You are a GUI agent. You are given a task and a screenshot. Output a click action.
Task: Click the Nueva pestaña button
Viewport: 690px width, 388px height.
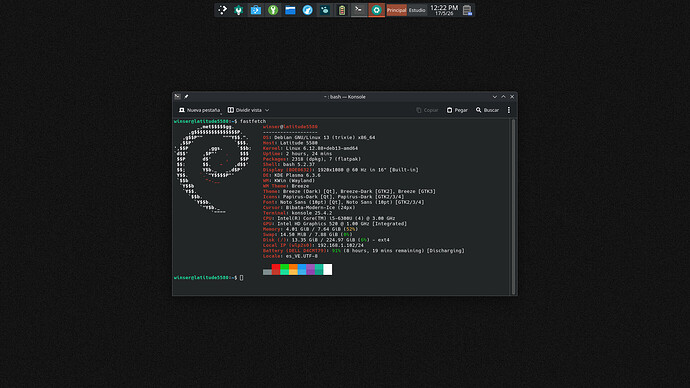pyautogui.click(x=199, y=110)
